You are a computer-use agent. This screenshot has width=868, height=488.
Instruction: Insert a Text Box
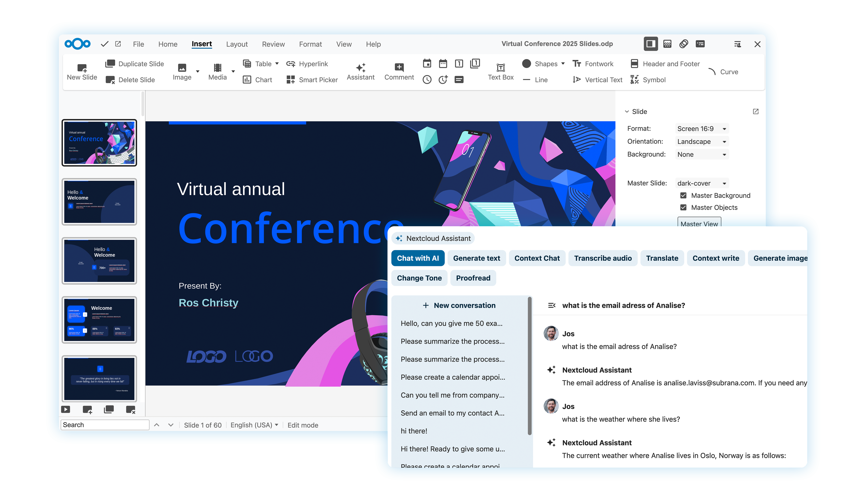coord(501,72)
